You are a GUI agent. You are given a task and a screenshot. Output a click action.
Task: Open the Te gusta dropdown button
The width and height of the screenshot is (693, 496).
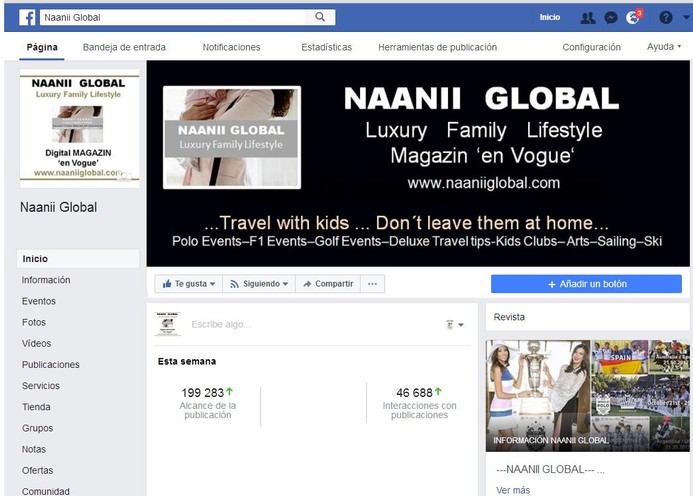coord(189,284)
